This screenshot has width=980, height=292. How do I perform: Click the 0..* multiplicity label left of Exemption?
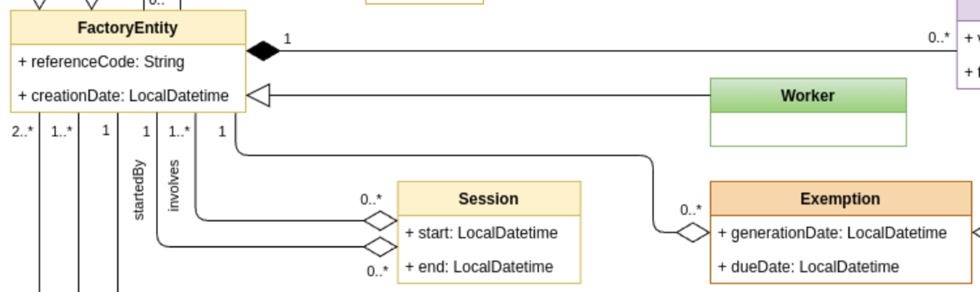691,210
